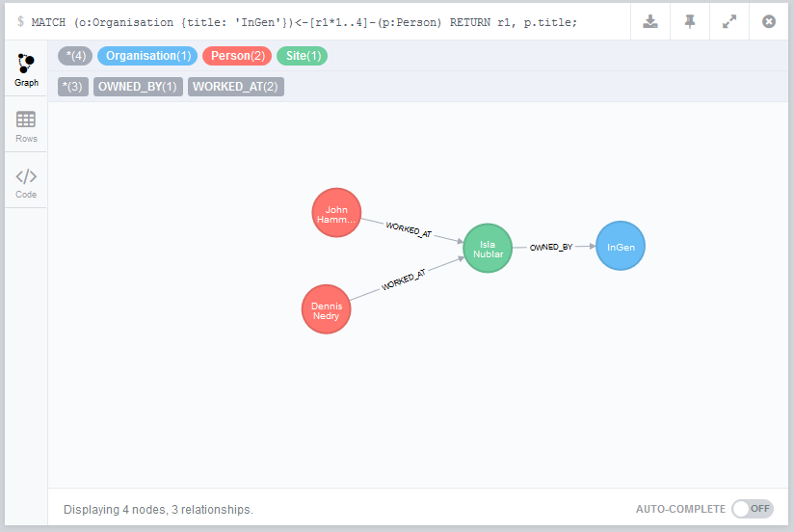Screen dimensions: 794x532
Task: Expand the frame to fullscreen
Action: pos(729,21)
